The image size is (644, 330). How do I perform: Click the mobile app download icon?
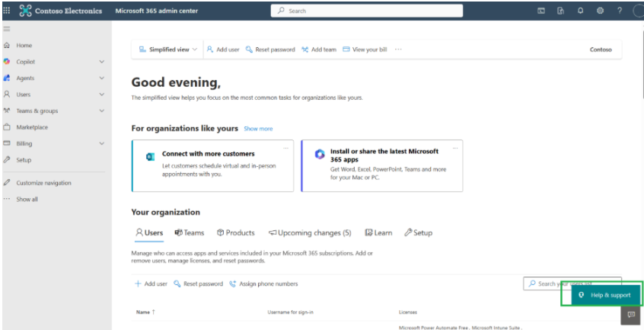tap(560, 11)
